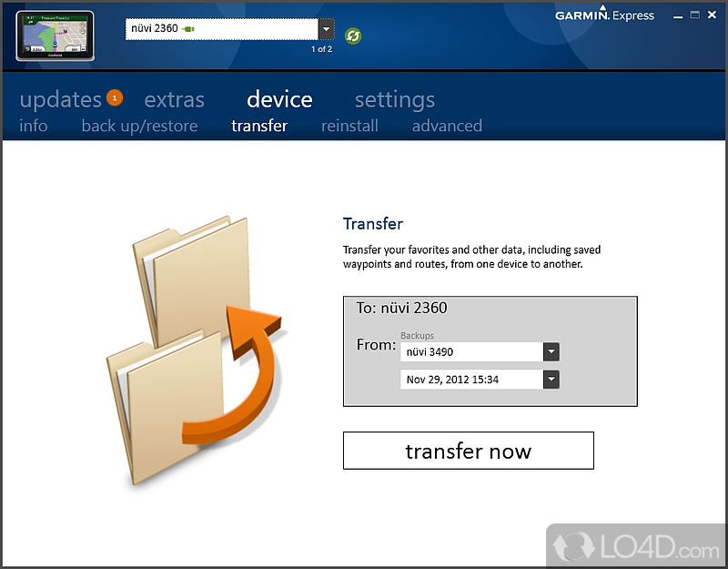Expand the nüvi 2360 device selector dropdown
Screen dimensions: 728x569
coord(327,29)
